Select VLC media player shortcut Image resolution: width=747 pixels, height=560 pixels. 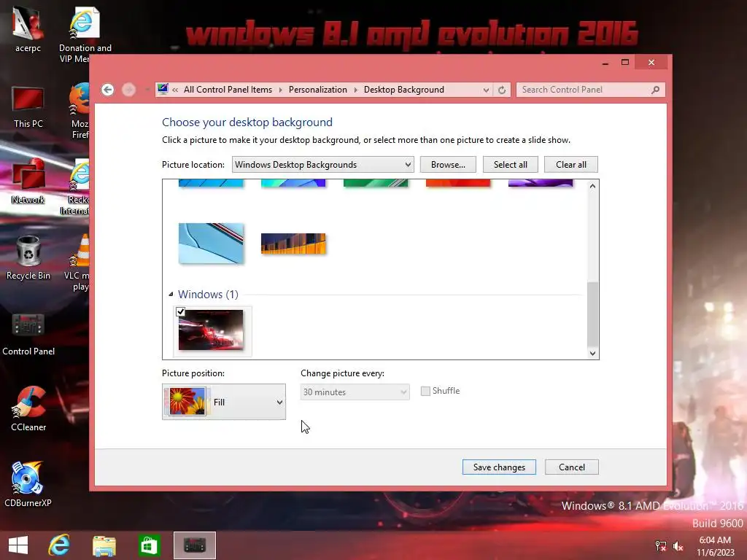[78, 262]
